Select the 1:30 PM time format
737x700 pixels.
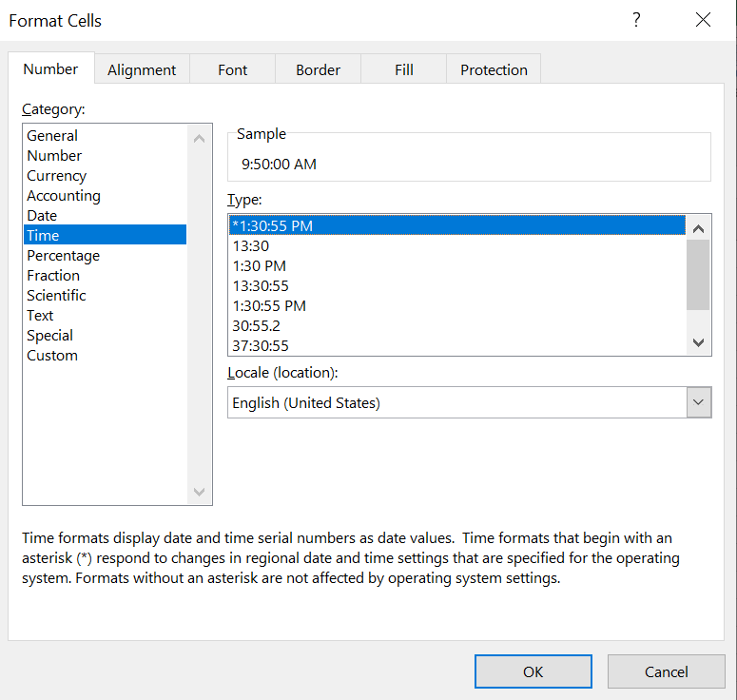point(260,266)
